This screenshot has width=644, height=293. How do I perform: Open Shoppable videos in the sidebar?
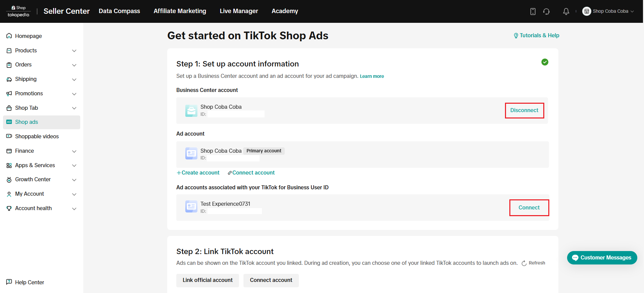(x=37, y=137)
